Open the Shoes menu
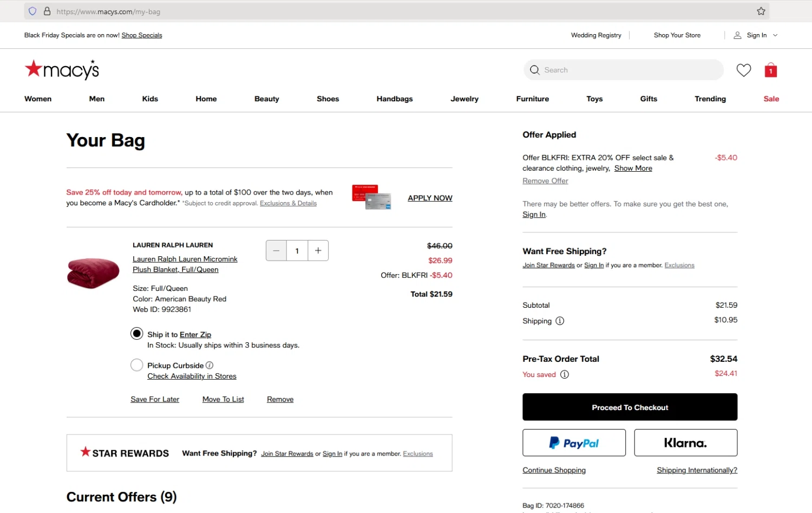Screen dimensions: 812x513 click(328, 99)
